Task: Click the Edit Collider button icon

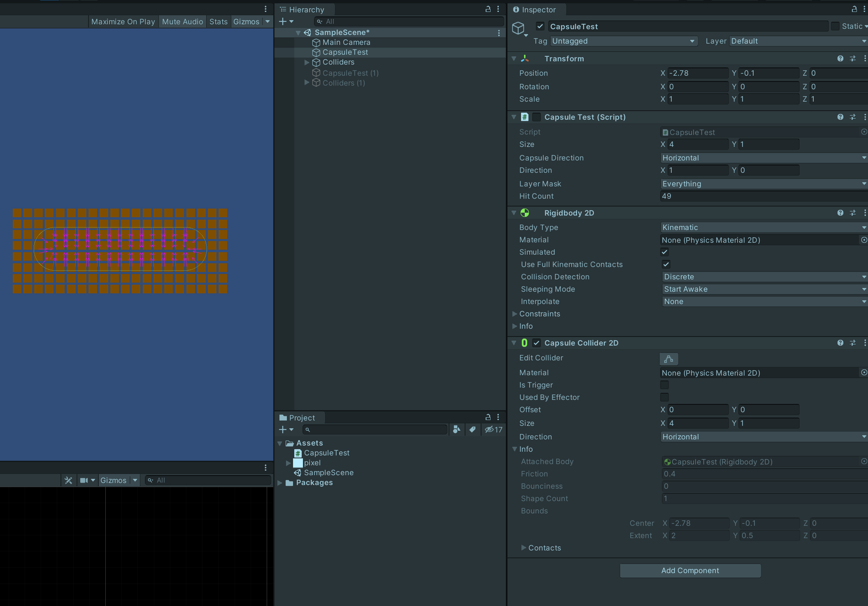Action: pyautogui.click(x=668, y=359)
